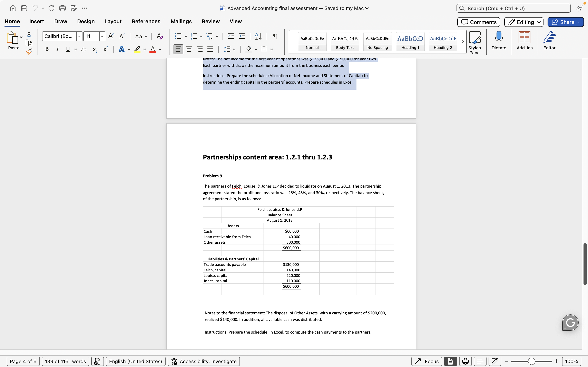Toggle paragraph marks visibility
The image size is (588, 367).
click(x=275, y=36)
